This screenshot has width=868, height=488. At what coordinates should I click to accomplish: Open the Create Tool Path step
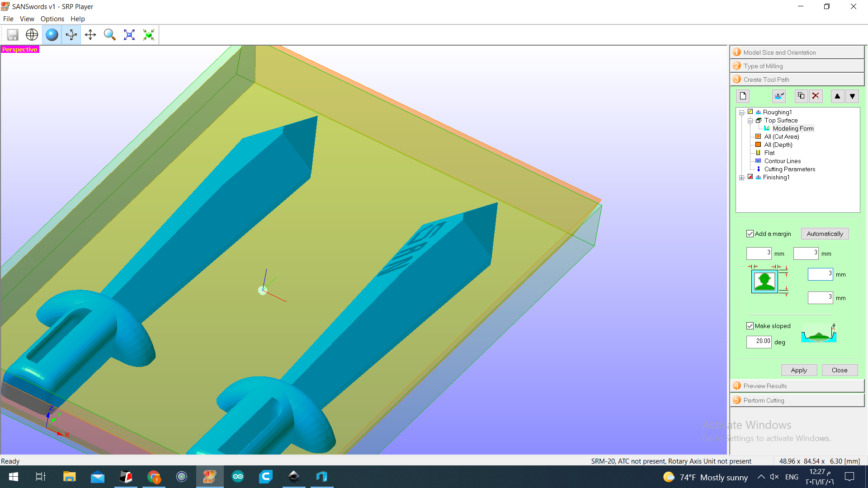pos(797,80)
